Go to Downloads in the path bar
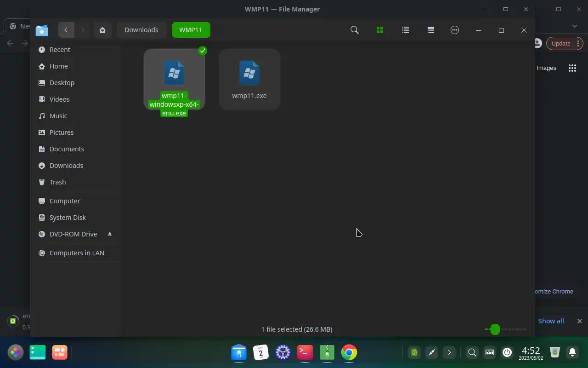 (x=141, y=30)
